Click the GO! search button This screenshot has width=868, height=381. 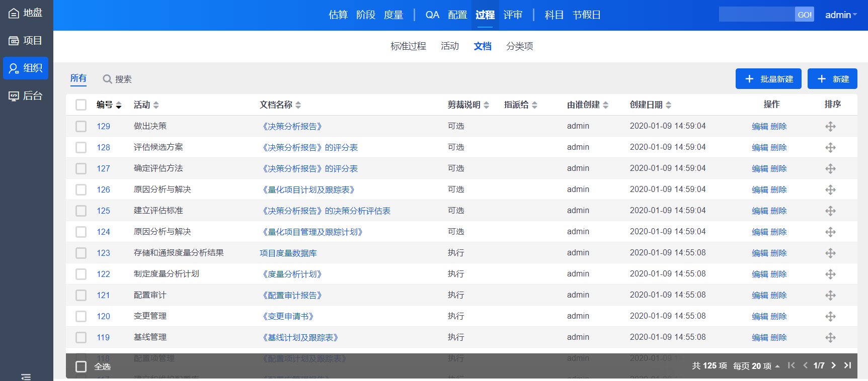tap(805, 15)
